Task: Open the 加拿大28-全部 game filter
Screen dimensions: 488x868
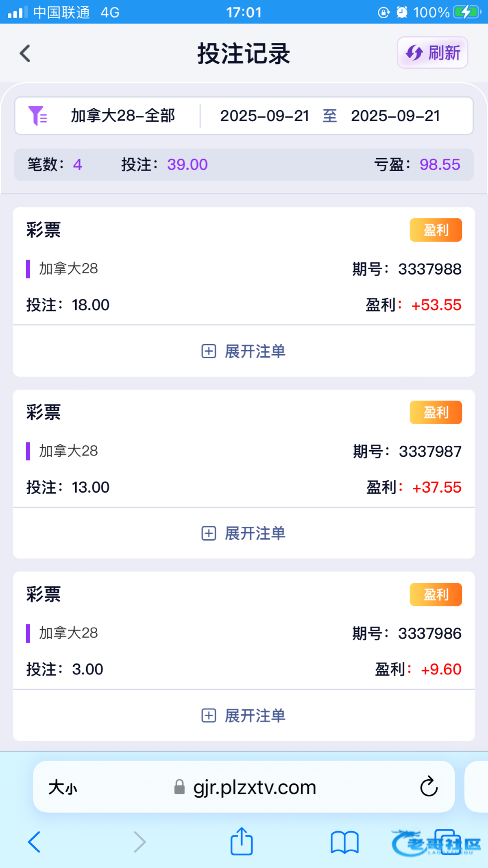Action: tap(123, 116)
